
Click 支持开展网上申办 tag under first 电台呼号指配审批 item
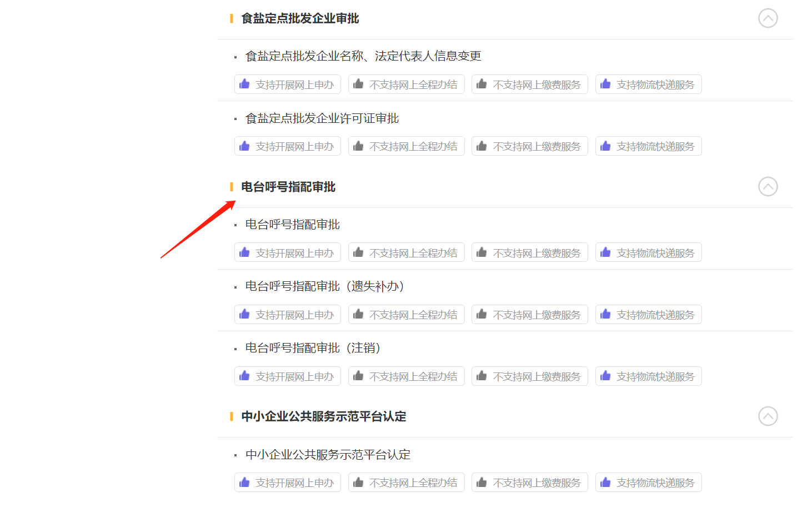click(288, 252)
